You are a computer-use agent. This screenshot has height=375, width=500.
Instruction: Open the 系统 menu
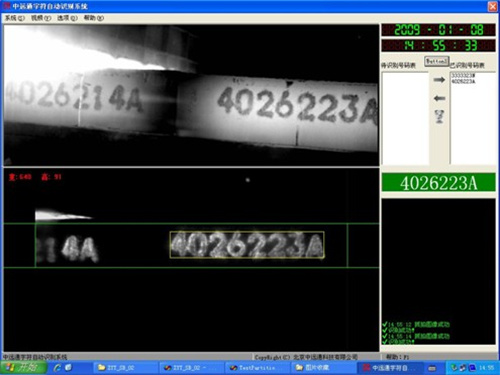pyautogui.click(x=14, y=18)
